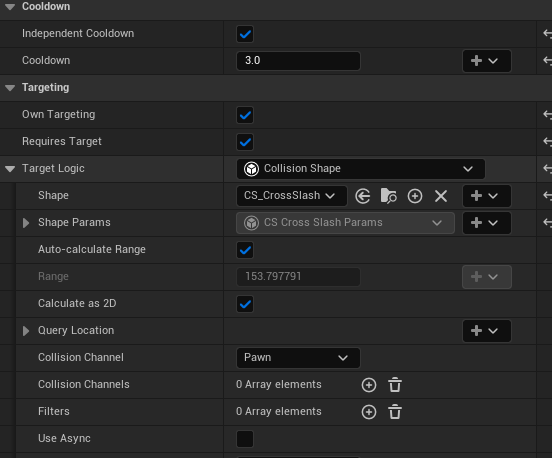
Task: Expand Query Location row
Action: (26, 331)
